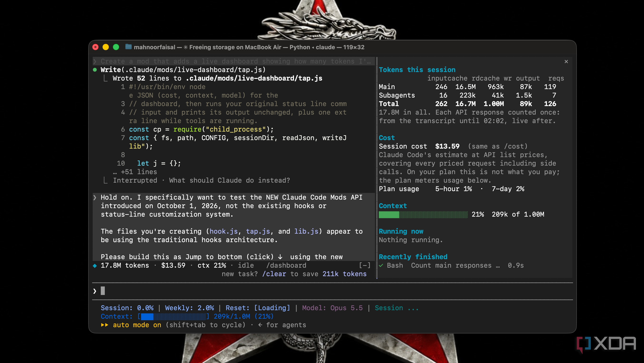
Task: Click the Subagents row label
Action: (397, 95)
